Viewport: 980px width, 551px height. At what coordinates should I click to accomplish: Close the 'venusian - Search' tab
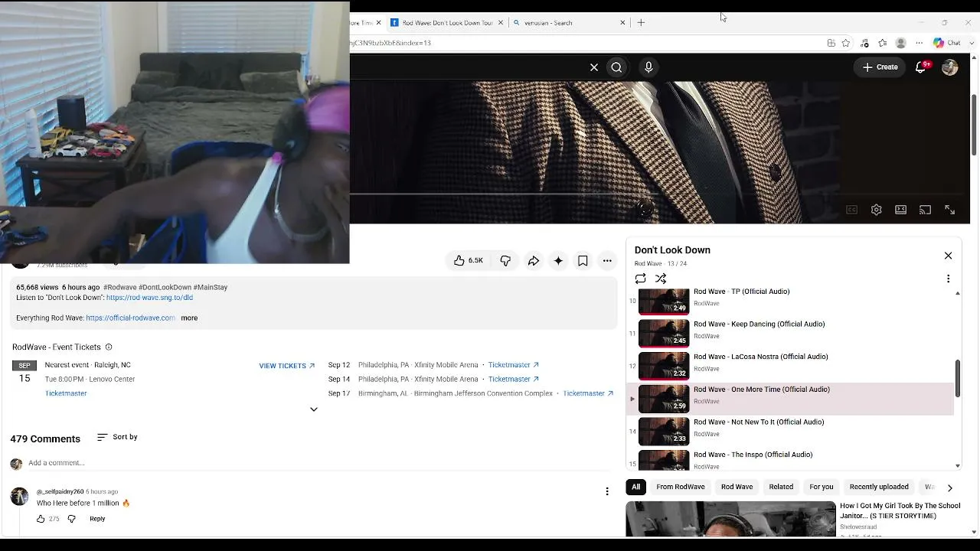coord(622,23)
